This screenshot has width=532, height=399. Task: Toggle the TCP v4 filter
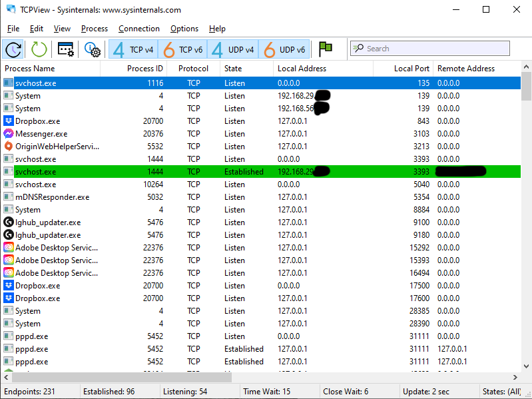point(133,49)
